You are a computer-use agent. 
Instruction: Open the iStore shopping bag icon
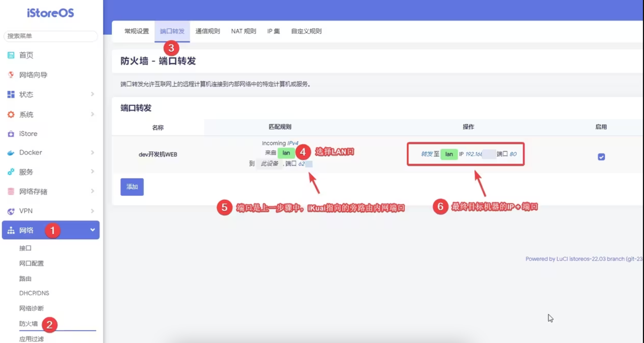click(x=11, y=134)
